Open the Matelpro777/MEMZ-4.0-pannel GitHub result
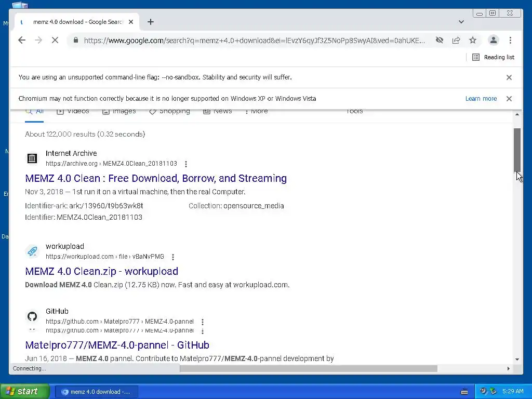 [x=117, y=345]
